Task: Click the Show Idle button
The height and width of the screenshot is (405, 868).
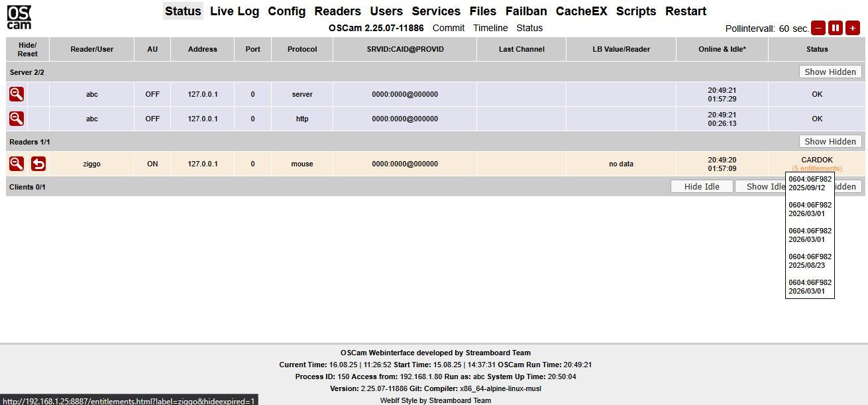Action: (x=761, y=186)
